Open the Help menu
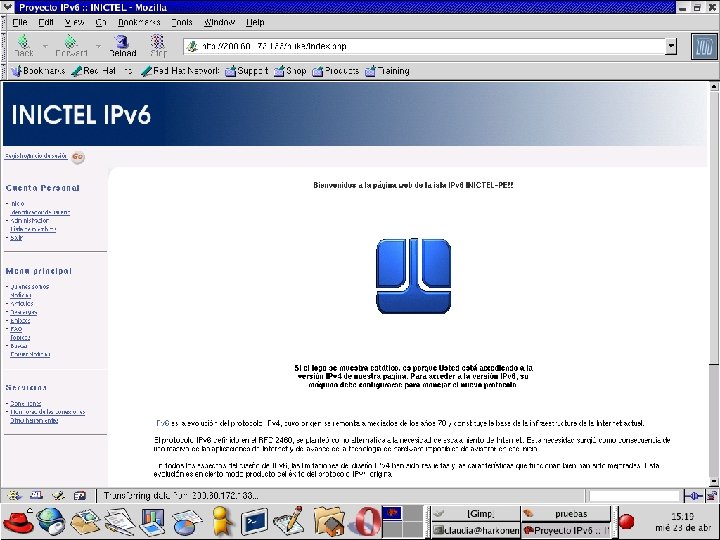Viewport: 720px width, 540px height. click(255, 22)
